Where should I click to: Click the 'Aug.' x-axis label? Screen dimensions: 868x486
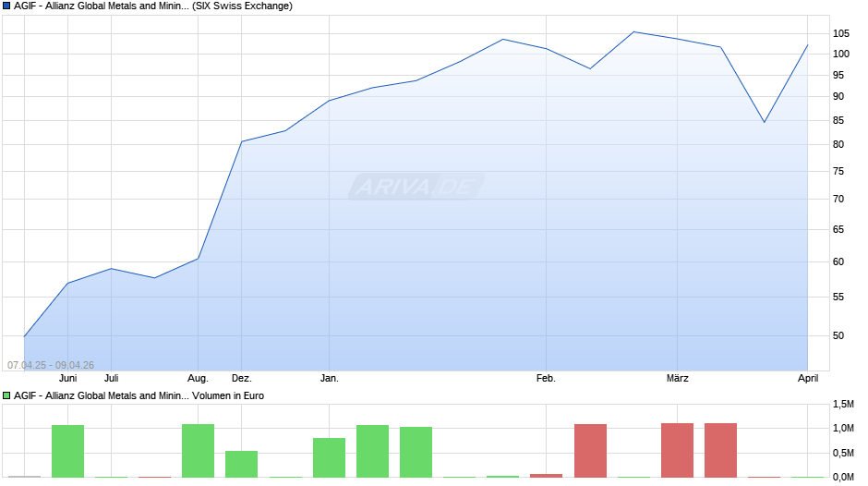[x=199, y=378]
